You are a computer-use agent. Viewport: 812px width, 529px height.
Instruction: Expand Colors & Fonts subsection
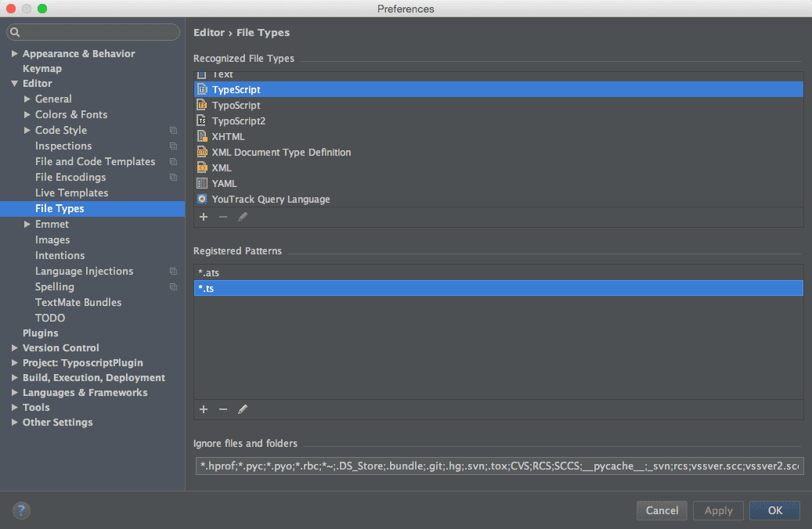coord(27,114)
